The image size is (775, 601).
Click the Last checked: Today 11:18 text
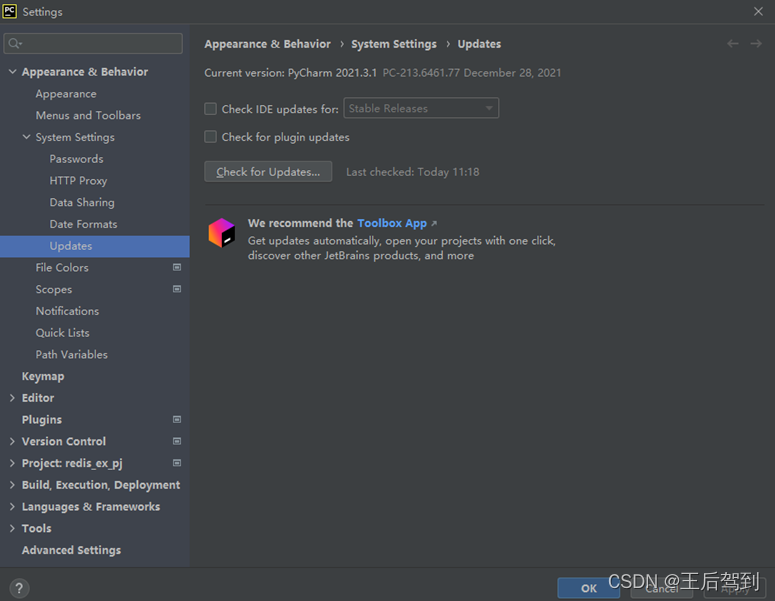[413, 172]
